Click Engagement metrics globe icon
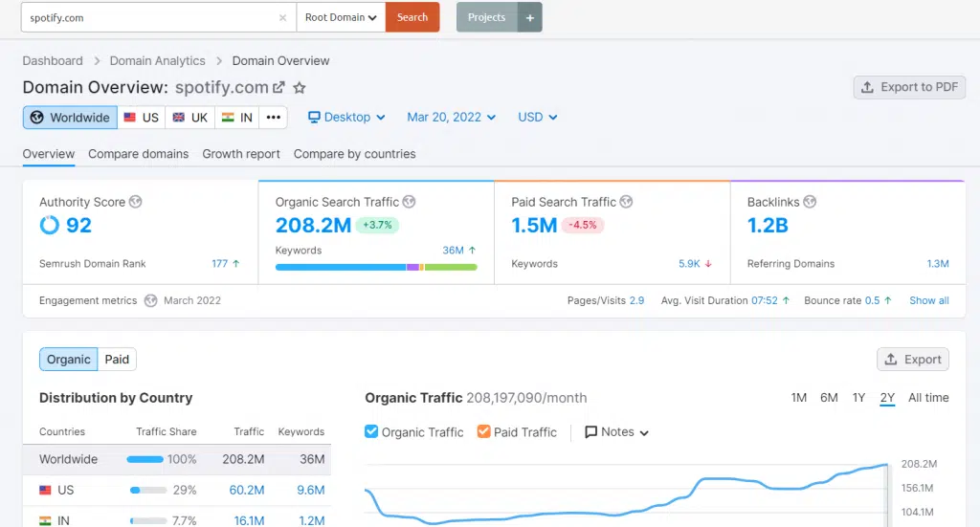 [150, 300]
